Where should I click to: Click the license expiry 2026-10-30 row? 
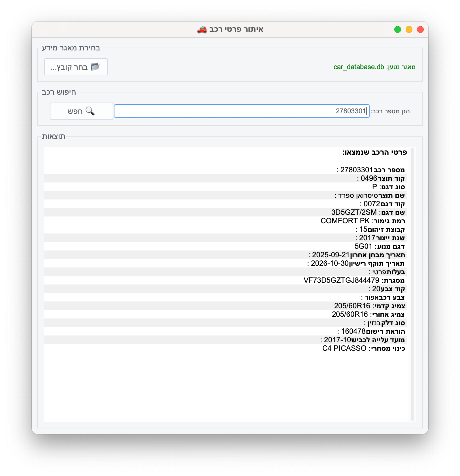click(356, 263)
